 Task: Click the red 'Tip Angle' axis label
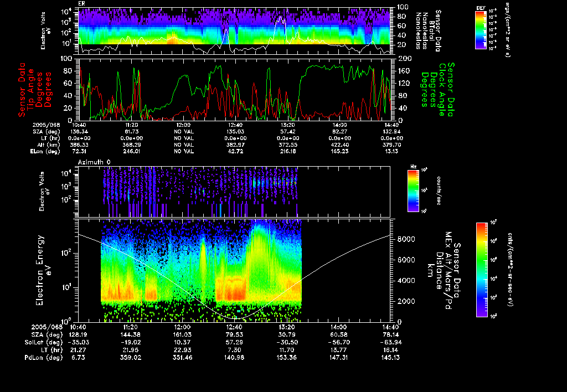tap(31, 89)
